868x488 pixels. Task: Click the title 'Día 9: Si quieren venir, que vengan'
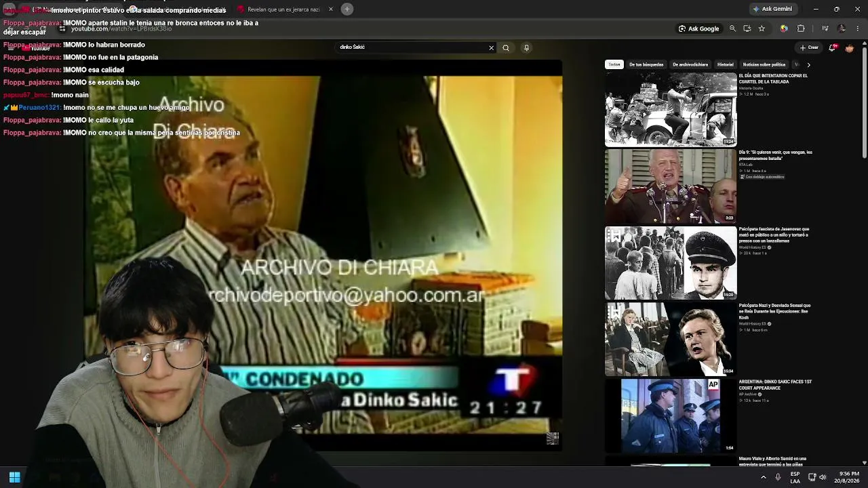pos(775,155)
